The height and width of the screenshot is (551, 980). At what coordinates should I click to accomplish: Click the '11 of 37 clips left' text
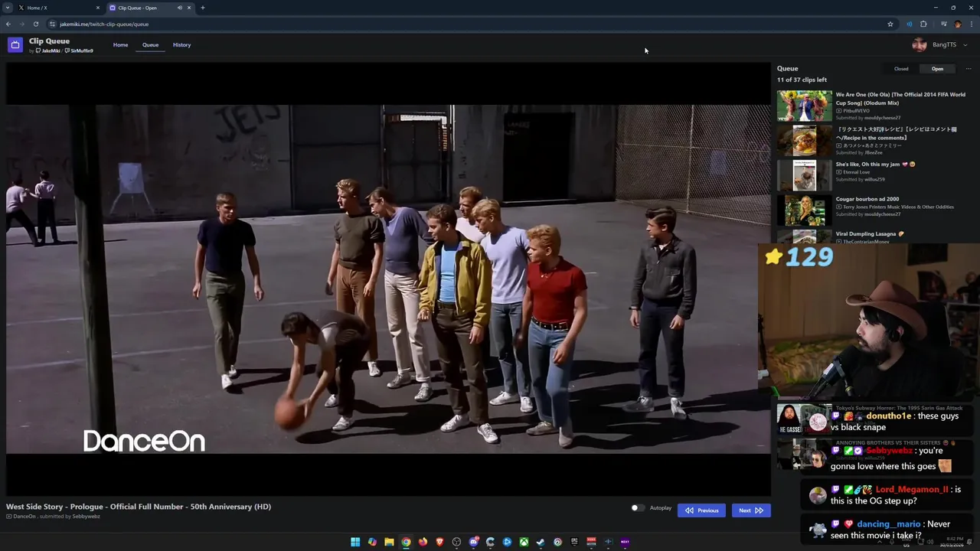point(802,80)
